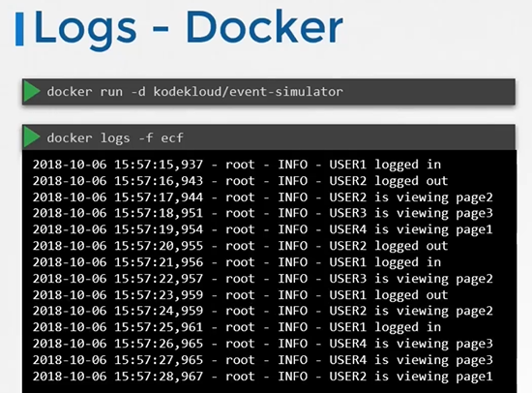Select the 15:57:23,959 USER1 logged out line

pyautogui.click(x=240, y=295)
